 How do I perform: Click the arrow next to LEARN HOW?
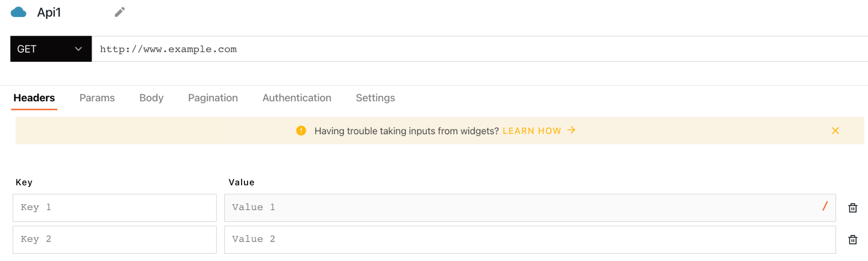point(571,130)
